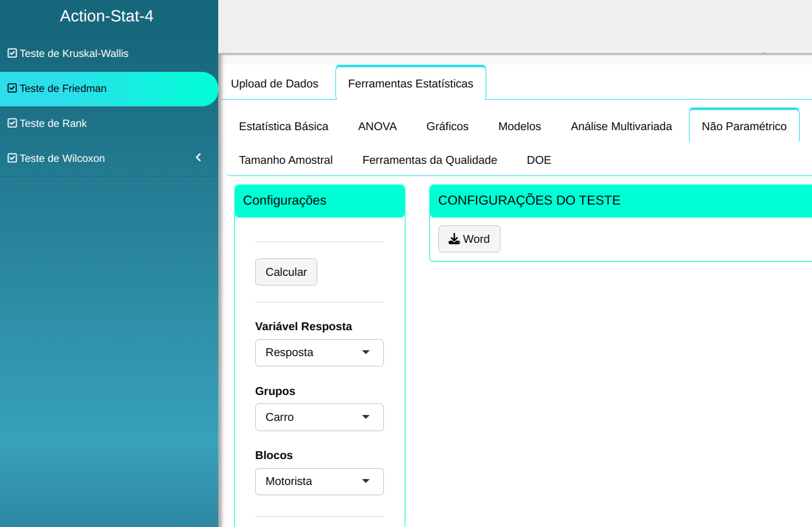Open the Variável Resposta dropdown
Image resolution: width=812 pixels, height=527 pixels.
319,353
